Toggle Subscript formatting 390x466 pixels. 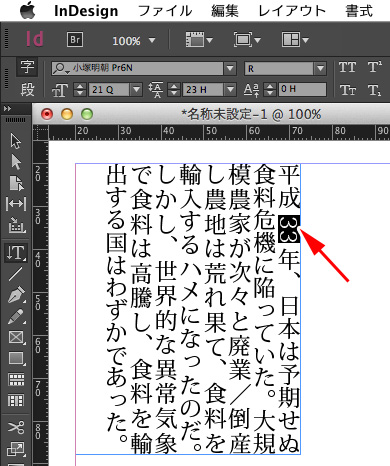[x=375, y=90]
